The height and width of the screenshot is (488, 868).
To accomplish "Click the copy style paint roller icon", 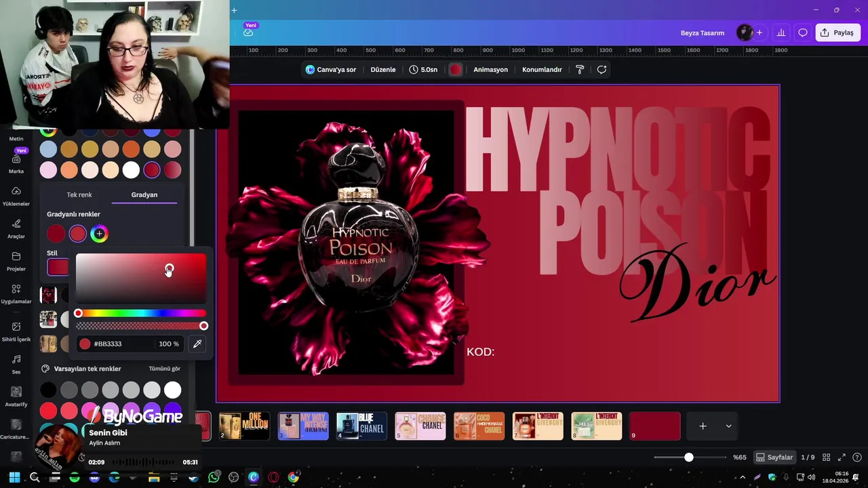I will (x=580, y=69).
